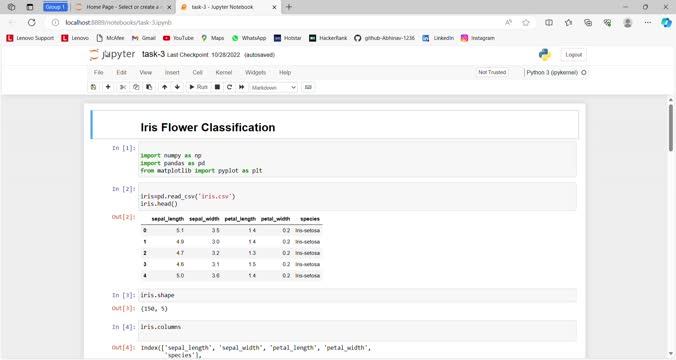Restart the kernel with circular arrow icon
The height and width of the screenshot is (360, 676).
tap(229, 87)
